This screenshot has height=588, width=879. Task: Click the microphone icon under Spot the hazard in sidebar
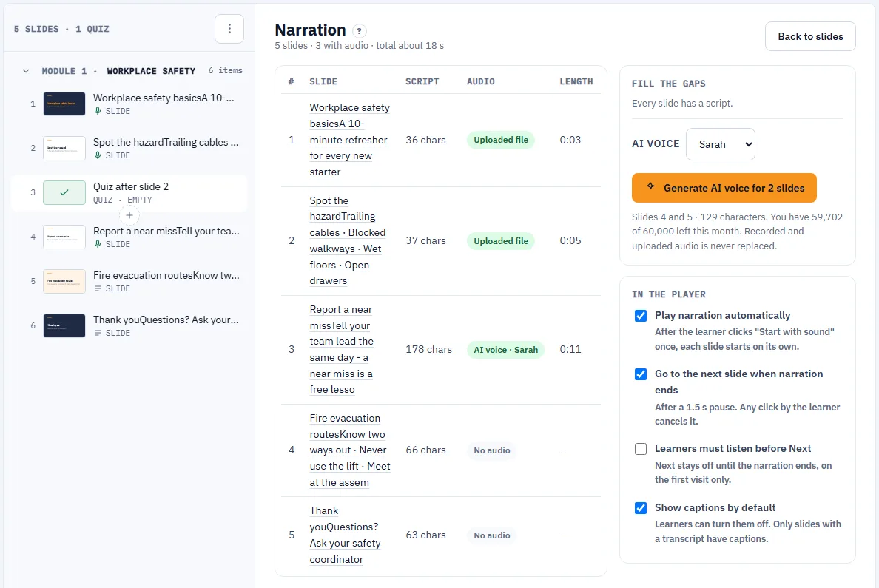tap(98, 155)
